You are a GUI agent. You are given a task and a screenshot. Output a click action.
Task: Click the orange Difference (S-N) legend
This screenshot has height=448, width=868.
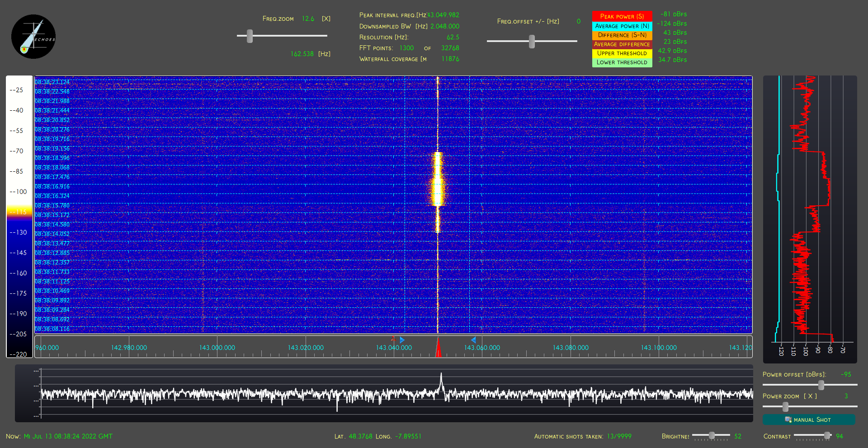(x=622, y=35)
